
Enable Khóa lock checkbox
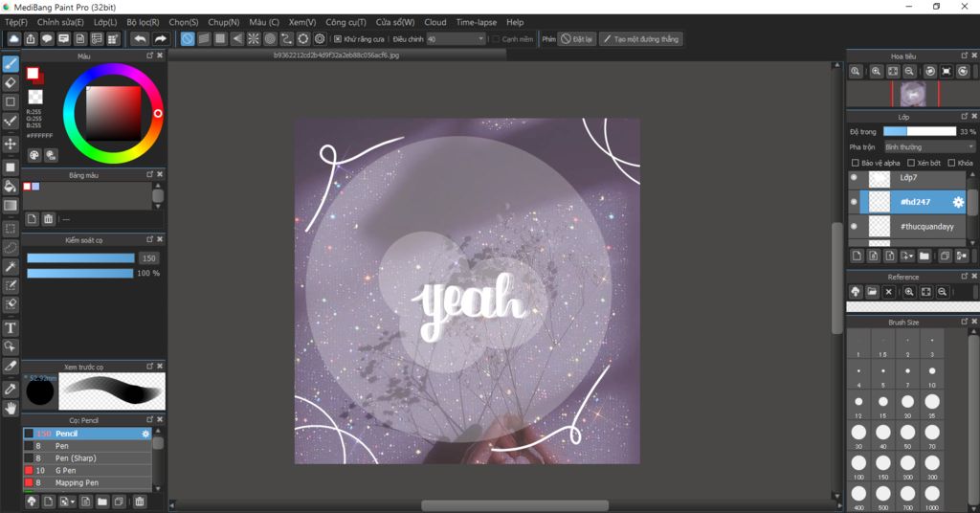(951, 163)
